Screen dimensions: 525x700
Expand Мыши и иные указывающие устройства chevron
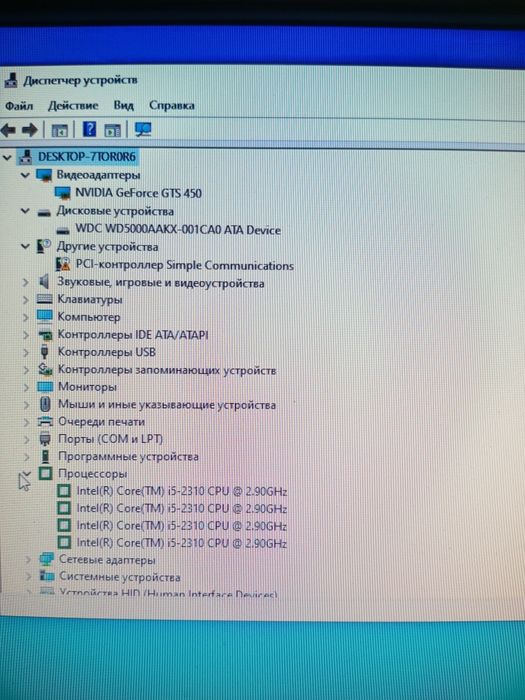[x=26, y=405]
